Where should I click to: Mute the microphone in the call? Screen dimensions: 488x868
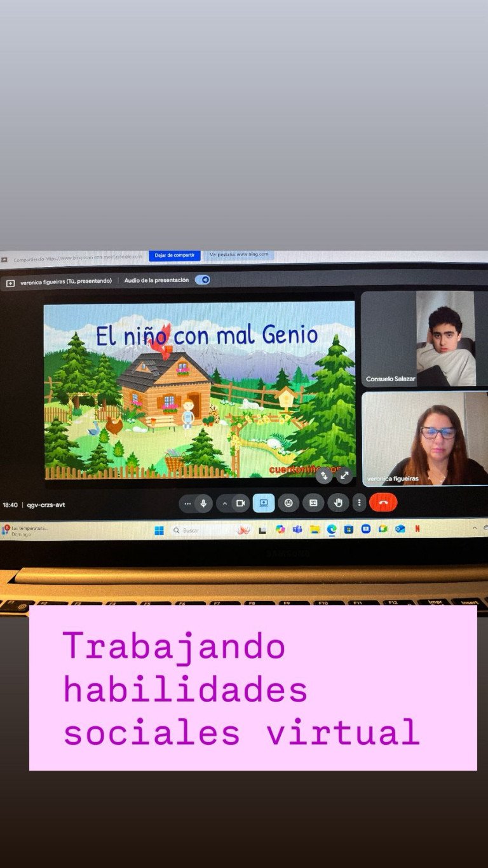(x=203, y=503)
